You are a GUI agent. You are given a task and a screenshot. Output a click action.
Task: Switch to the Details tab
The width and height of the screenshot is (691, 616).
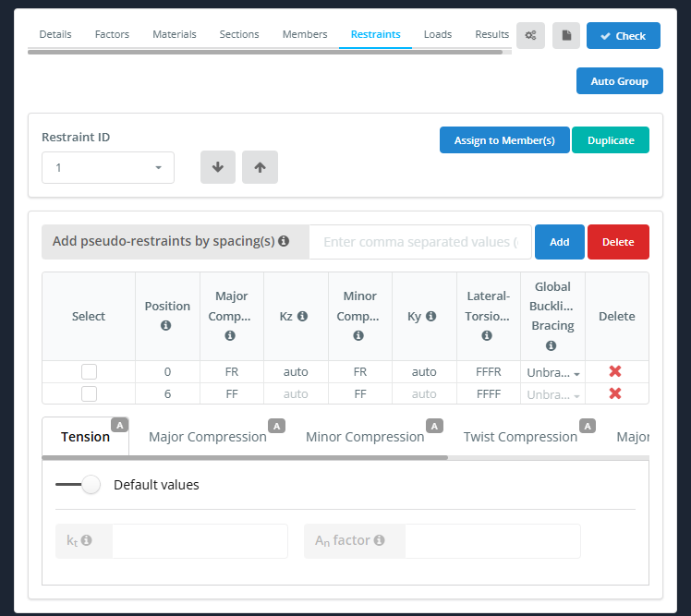coord(55,34)
